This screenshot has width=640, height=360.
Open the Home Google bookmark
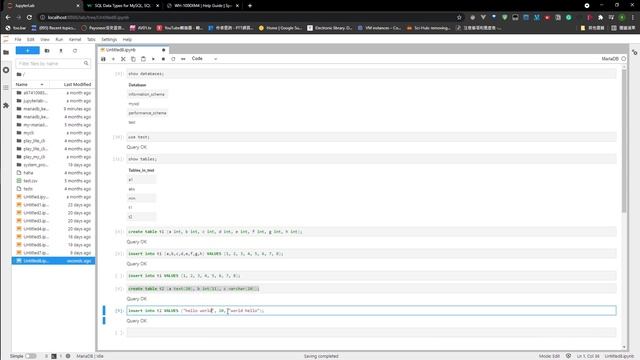click(x=280, y=28)
